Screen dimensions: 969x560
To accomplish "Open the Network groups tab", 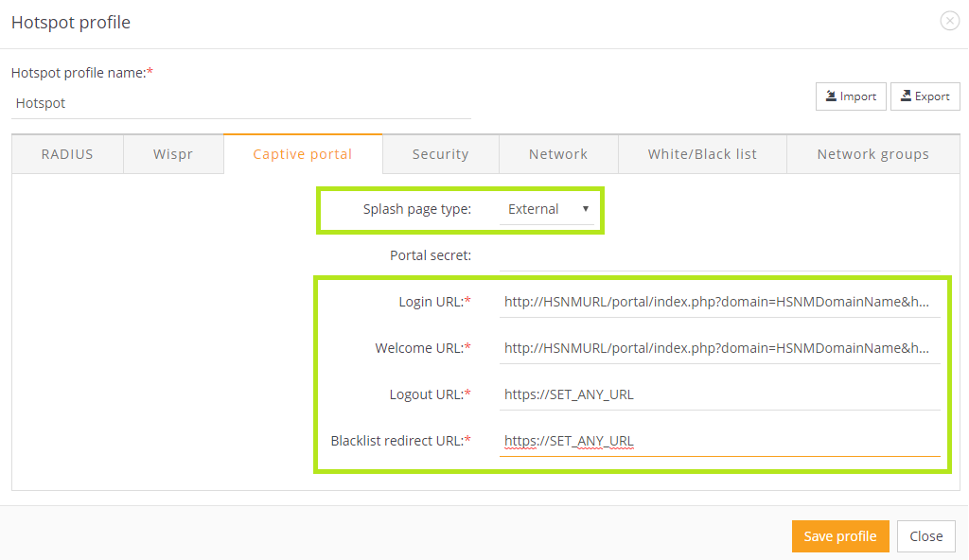I will coord(872,154).
